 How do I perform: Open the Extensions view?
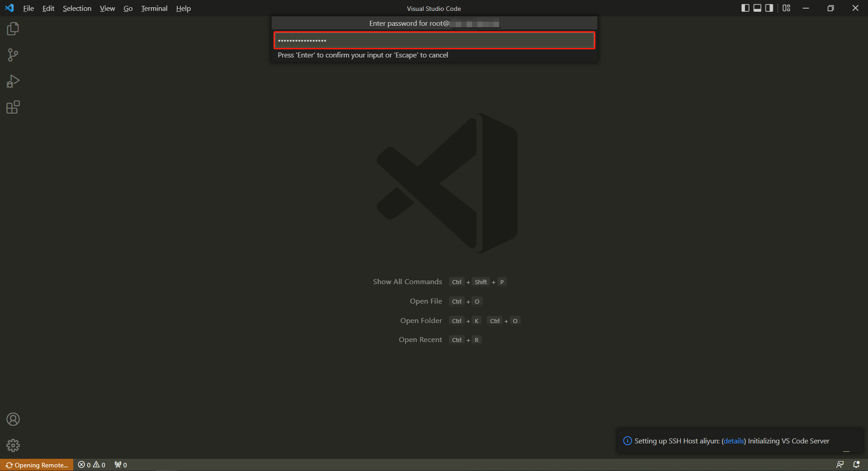13,107
